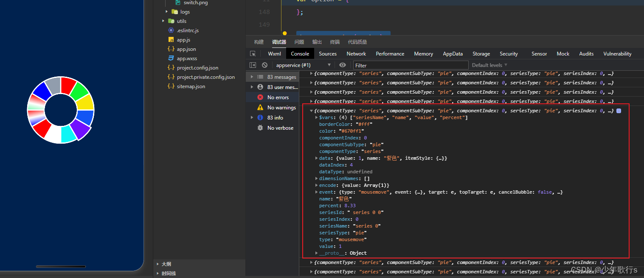Switch to the Mock tab
This screenshot has height=278, width=644.
[563, 54]
